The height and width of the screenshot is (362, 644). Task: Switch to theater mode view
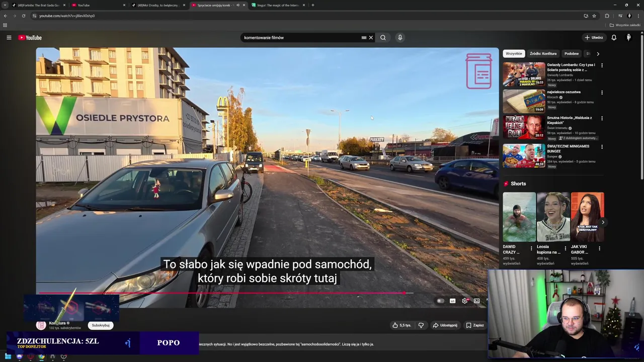(x=477, y=301)
